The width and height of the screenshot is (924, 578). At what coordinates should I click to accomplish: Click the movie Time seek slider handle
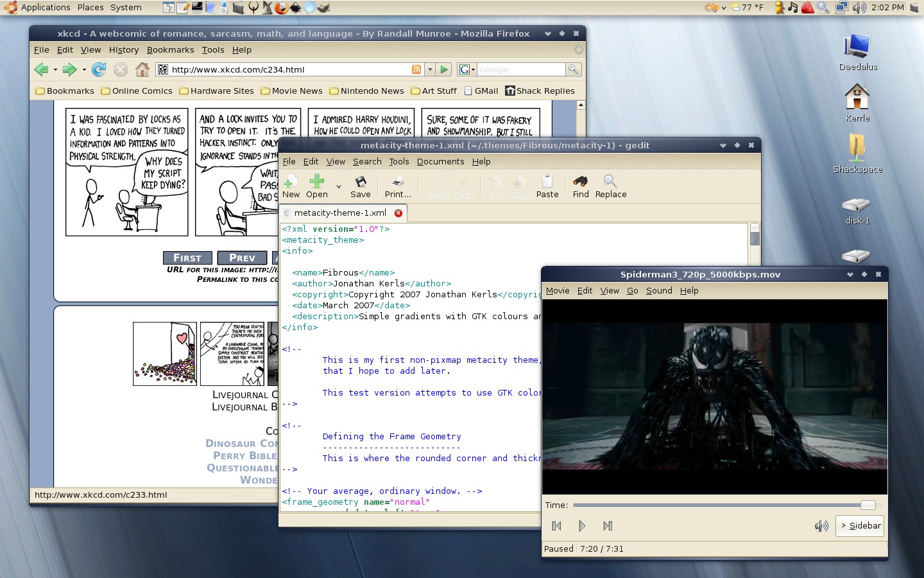click(868, 505)
